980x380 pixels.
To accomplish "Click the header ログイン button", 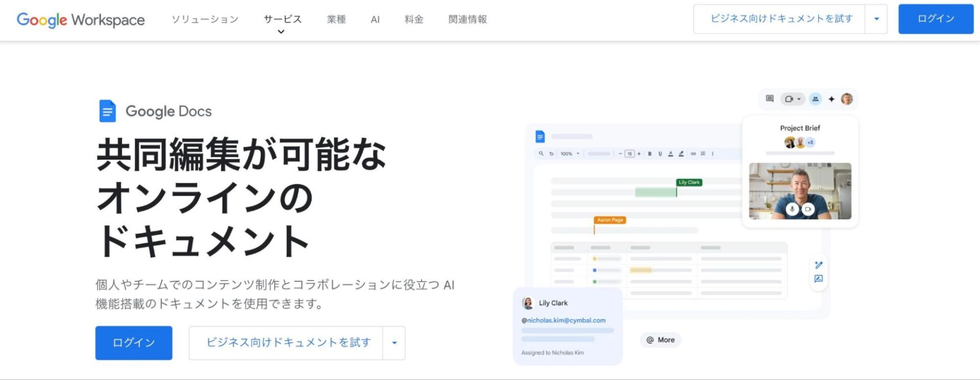I will (936, 19).
